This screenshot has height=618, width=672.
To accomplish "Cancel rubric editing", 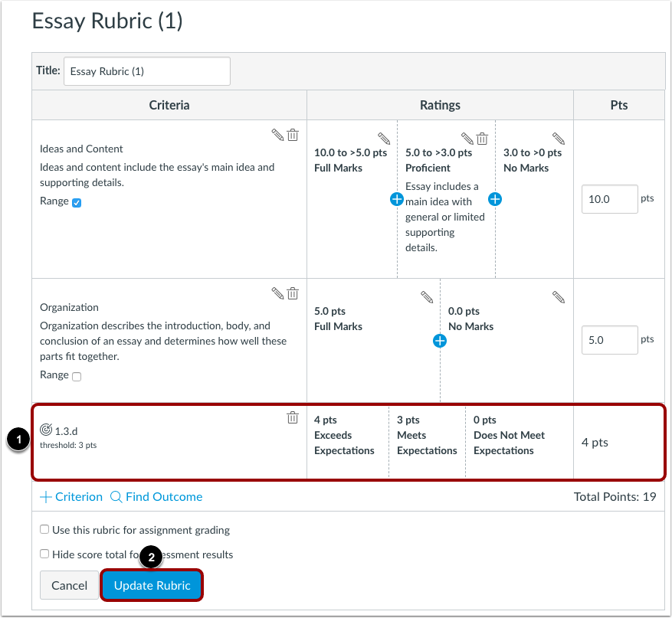I will pos(69,585).
